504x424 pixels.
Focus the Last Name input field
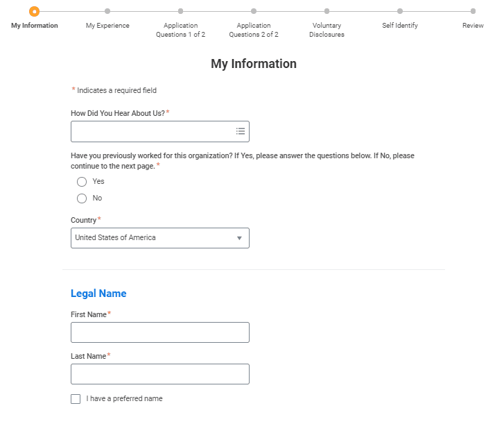tap(160, 374)
